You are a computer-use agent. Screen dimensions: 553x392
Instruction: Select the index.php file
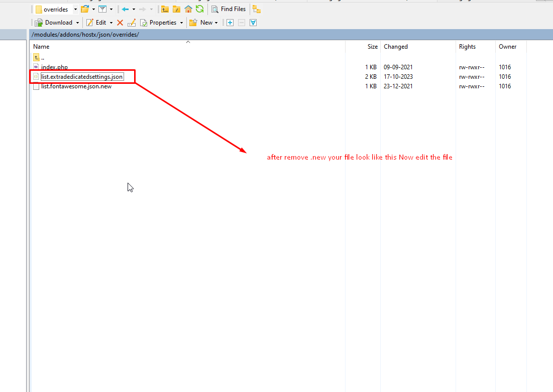point(54,67)
